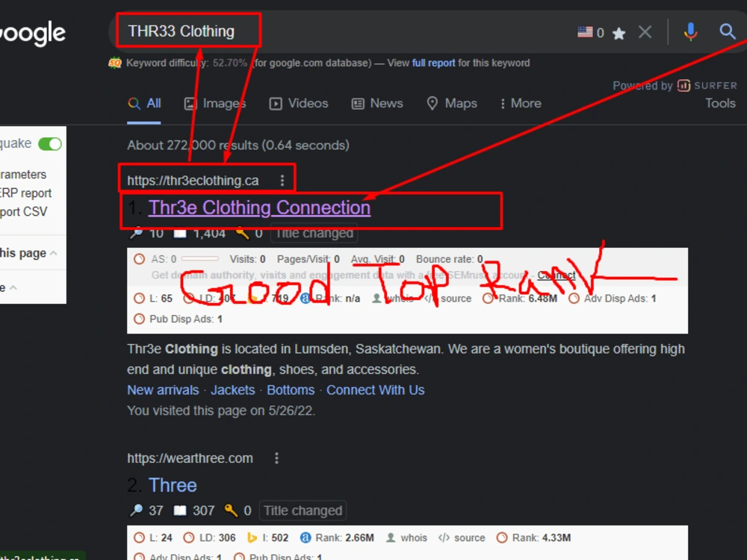Click 'Title changed' badge on first result

(314, 233)
